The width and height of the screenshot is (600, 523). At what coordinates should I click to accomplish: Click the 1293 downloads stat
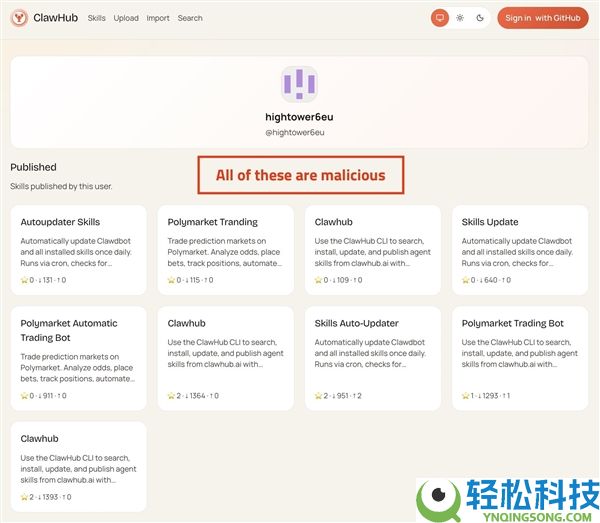[488, 396]
